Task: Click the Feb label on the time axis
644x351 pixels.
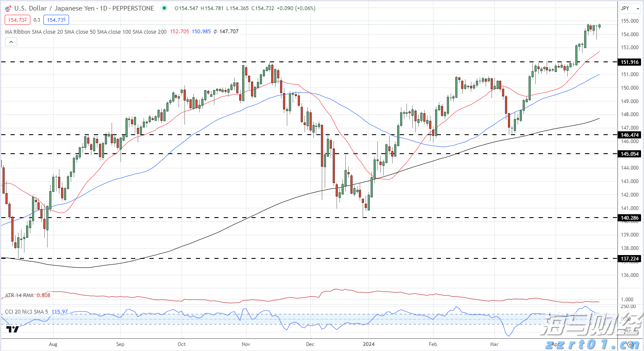Action: pyautogui.click(x=433, y=344)
